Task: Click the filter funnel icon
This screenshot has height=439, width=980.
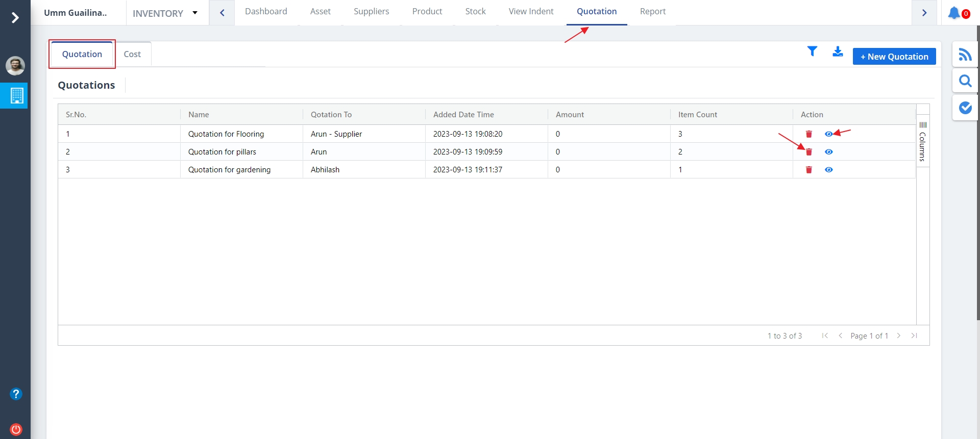Action: point(812,51)
